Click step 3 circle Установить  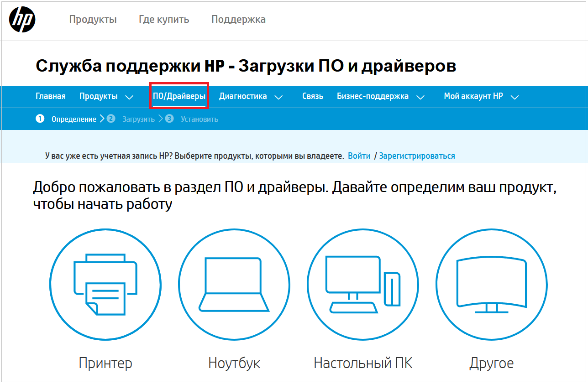click(170, 119)
